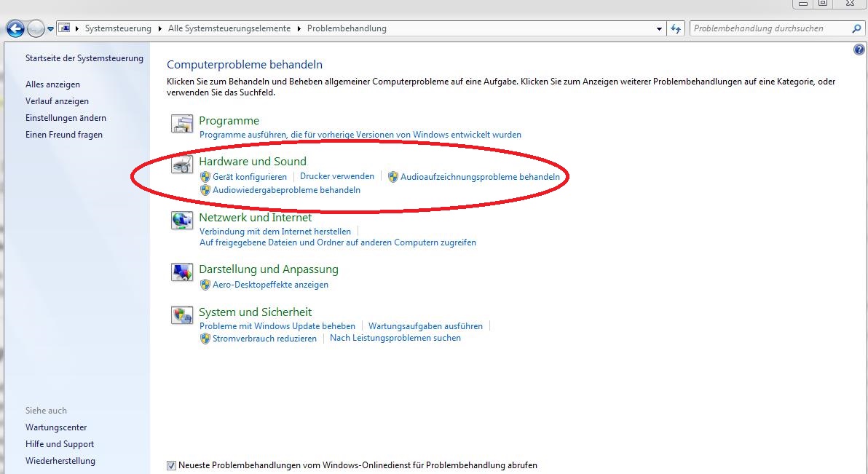Click shield icon beside Aero-Desktopeffekte anzeigen
Screen dimensions: 868x474
(205, 285)
